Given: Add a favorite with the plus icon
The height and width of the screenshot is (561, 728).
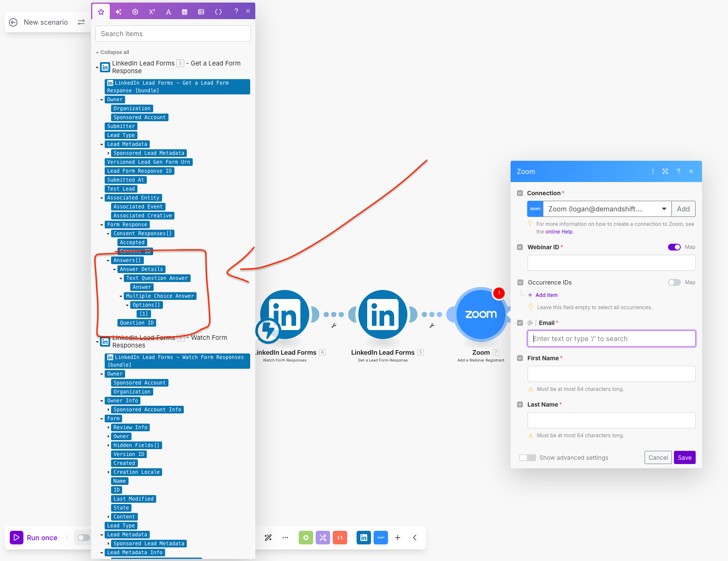Looking at the screenshot, I should tap(397, 538).
